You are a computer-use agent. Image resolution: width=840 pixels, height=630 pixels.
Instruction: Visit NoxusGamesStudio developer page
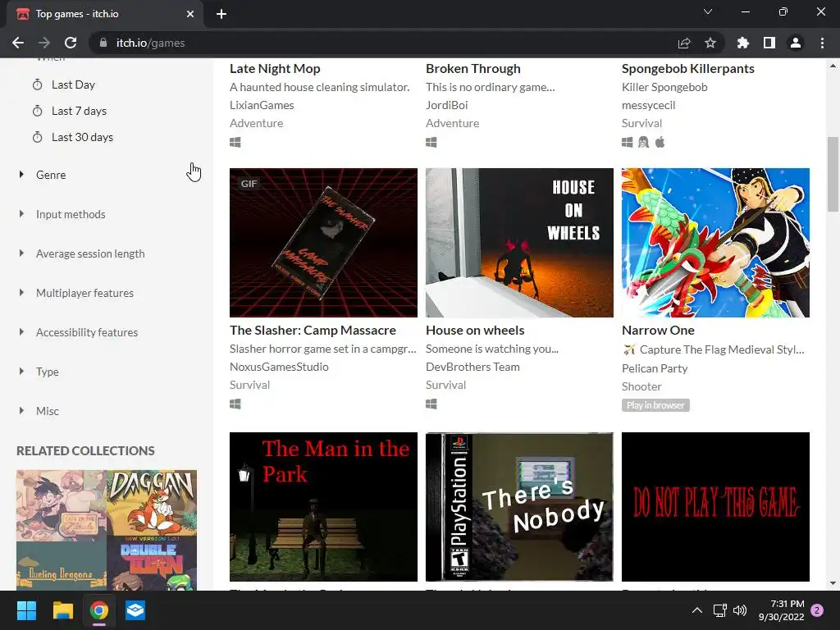279,367
